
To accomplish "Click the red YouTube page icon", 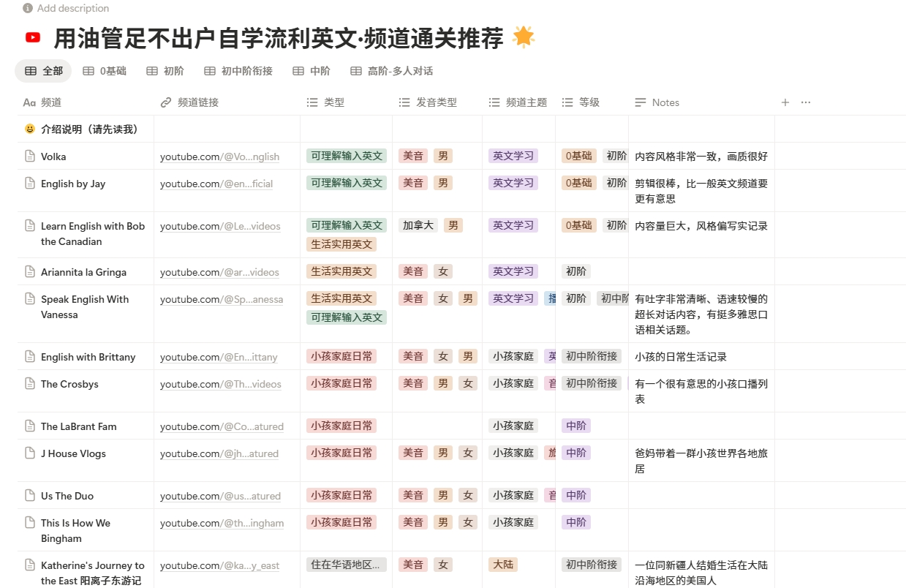I will 33,37.
